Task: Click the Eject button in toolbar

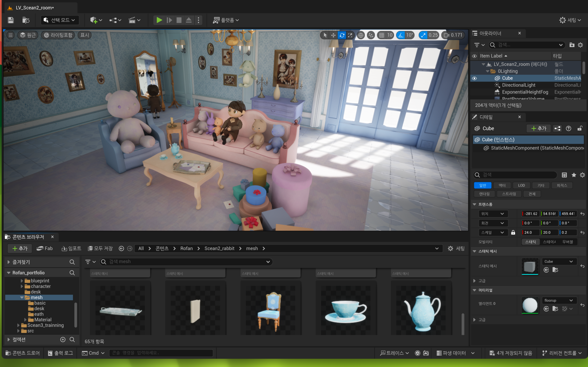Action: click(189, 20)
